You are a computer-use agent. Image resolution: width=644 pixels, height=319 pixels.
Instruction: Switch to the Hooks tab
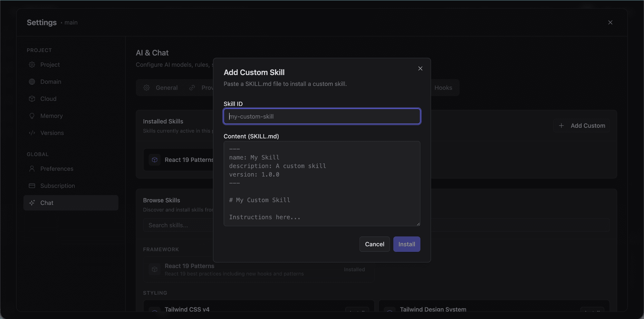(x=443, y=88)
